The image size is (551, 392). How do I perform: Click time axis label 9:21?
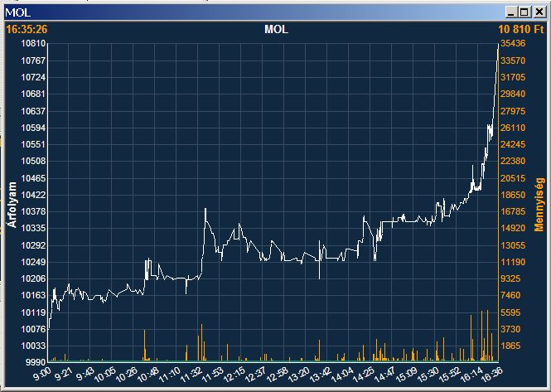[x=64, y=374]
